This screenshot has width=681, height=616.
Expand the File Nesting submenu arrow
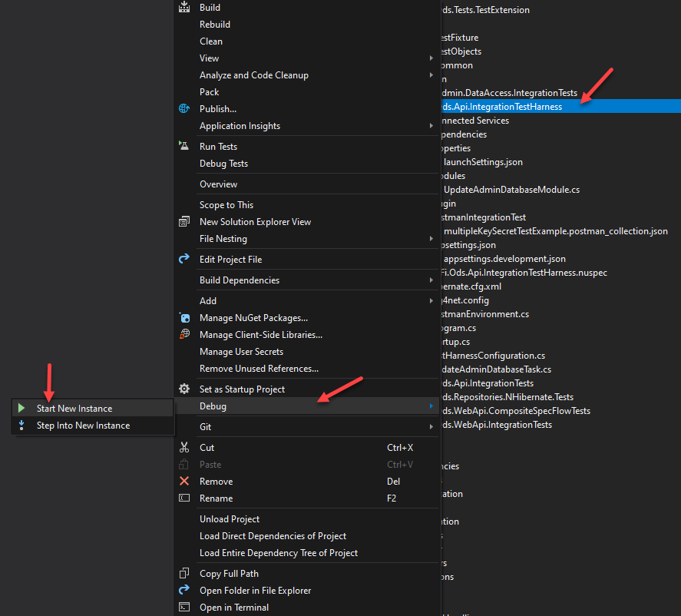click(431, 239)
